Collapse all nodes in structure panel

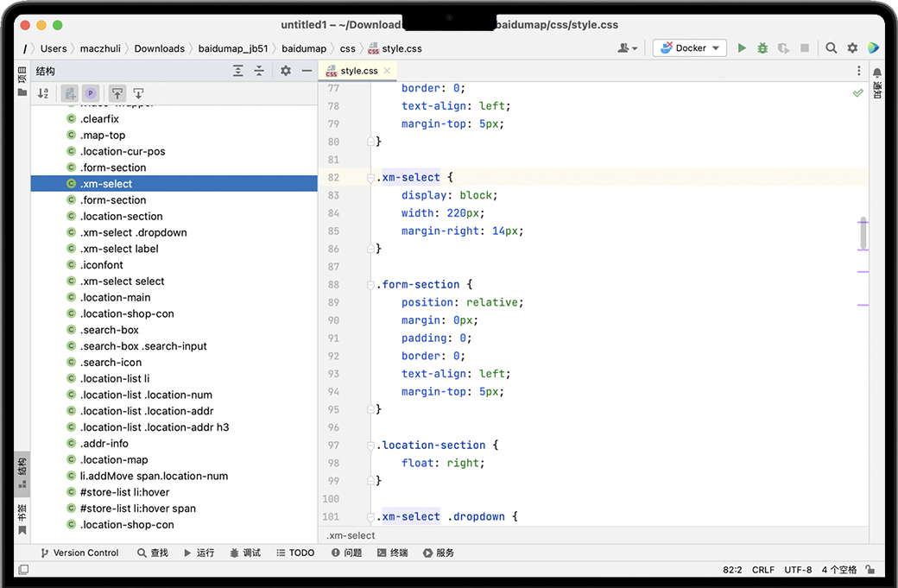258,71
